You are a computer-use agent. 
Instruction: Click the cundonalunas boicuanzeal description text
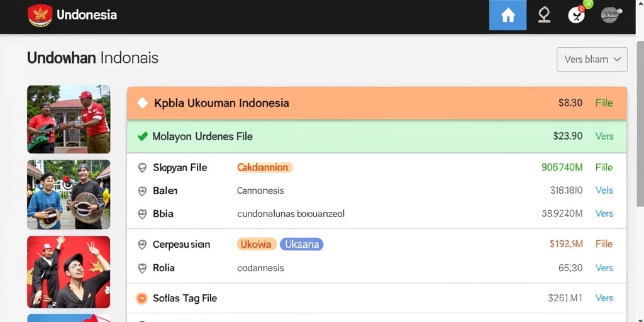coord(291,214)
